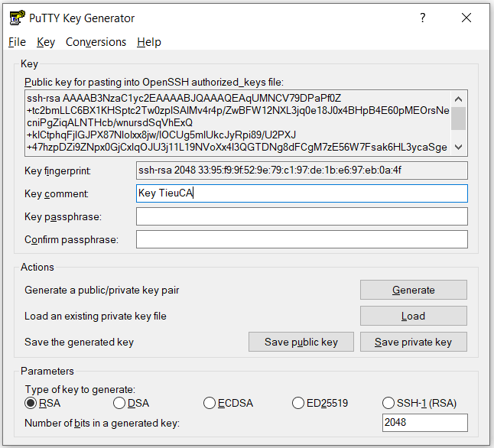The height and width of the screenshot is (448, 494).
Task: Click 'Save the generated key' text
Action: click(79, 342)
